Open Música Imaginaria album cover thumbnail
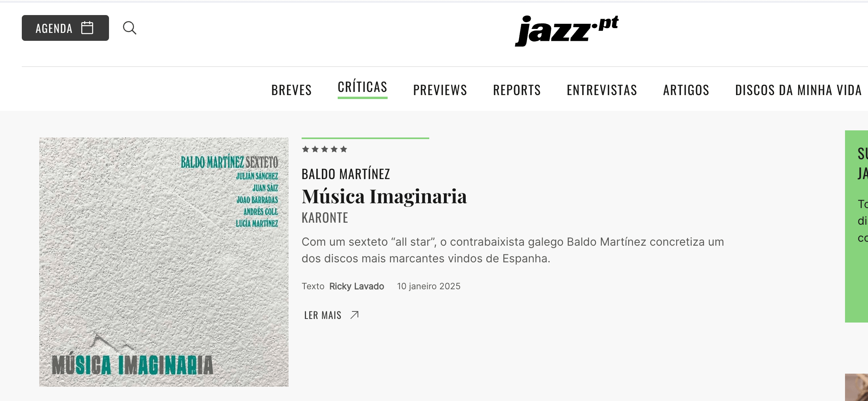Viewport: 868px width, 401px height. [x=164, y=262]
